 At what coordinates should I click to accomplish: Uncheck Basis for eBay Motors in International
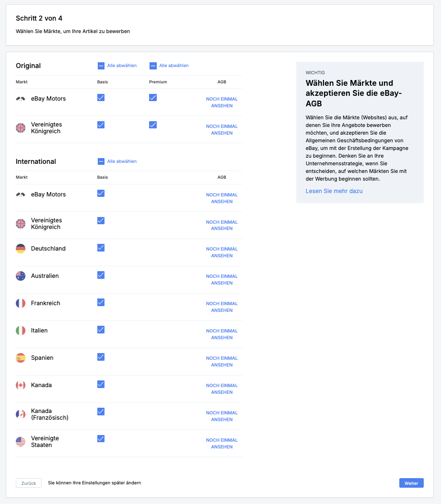click(x=101, y=193)
